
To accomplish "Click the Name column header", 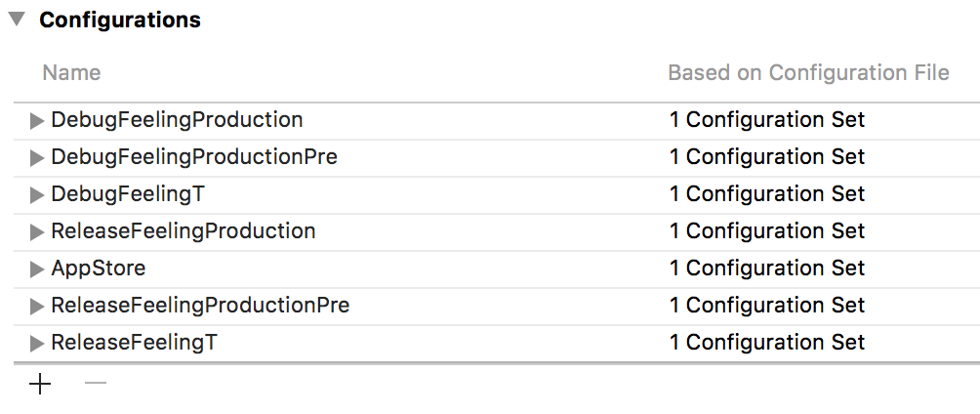I will point(71,73).
